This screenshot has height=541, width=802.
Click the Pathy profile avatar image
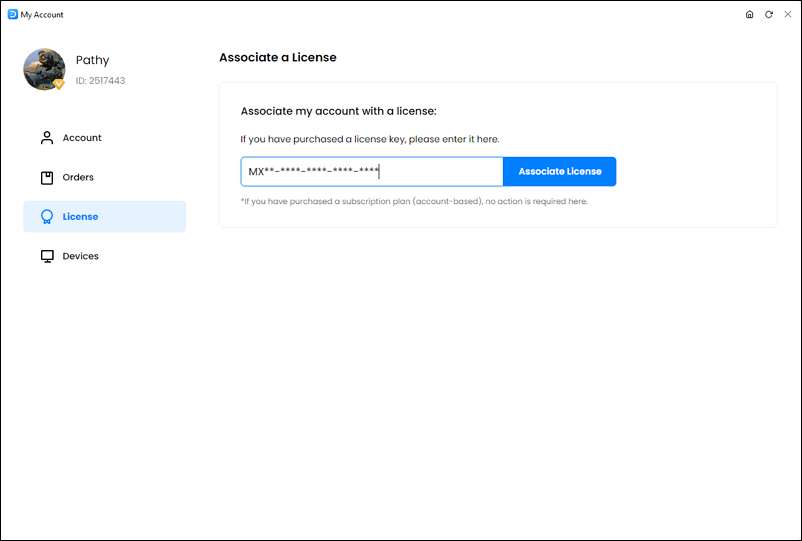[44, 69]
